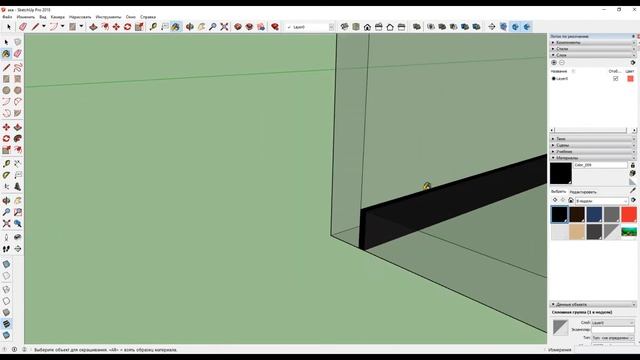Select the Move tool in top toolbar

116,27
